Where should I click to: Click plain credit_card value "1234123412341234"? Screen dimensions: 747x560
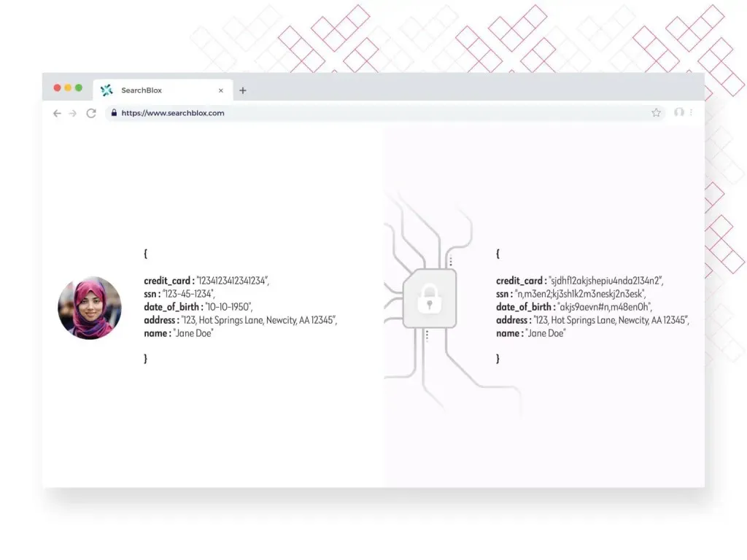pos(232,281)
